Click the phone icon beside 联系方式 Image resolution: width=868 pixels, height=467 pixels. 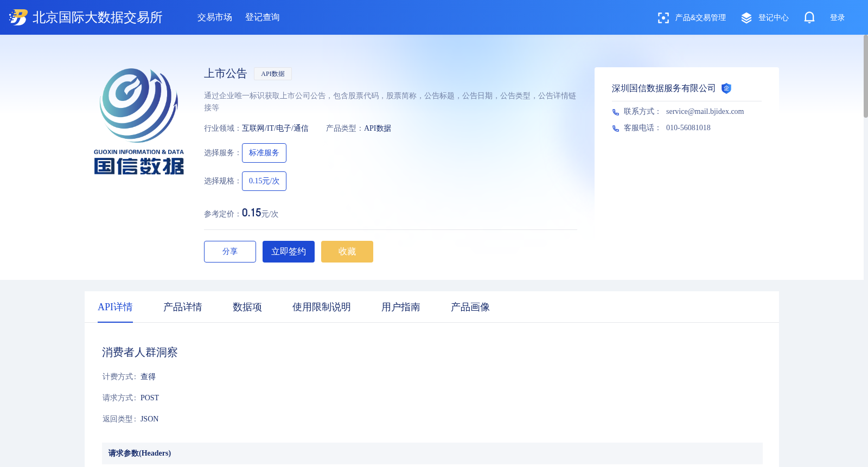point(616,112)
